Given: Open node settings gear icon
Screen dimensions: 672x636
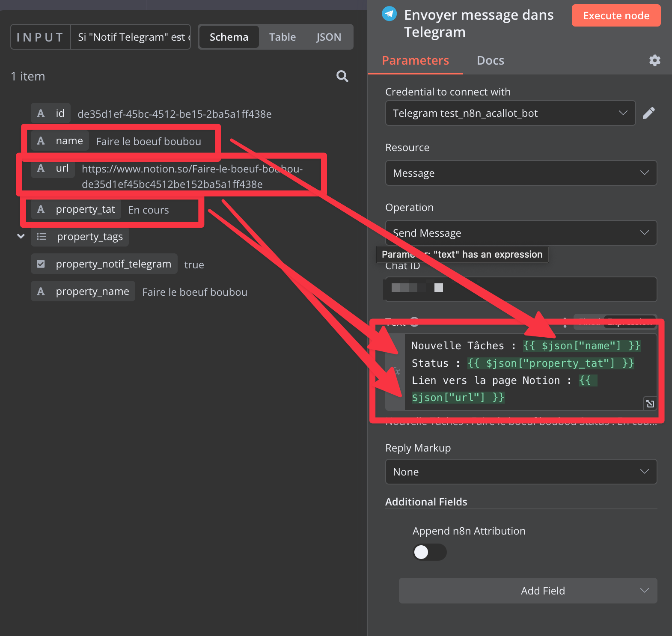Looking at the screenshot, I should (x=654, y=60).
